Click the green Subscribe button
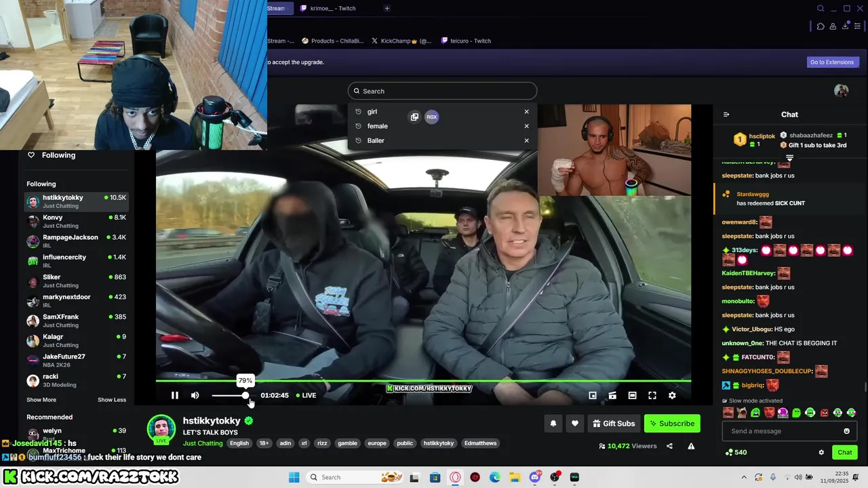 (672, 424)
